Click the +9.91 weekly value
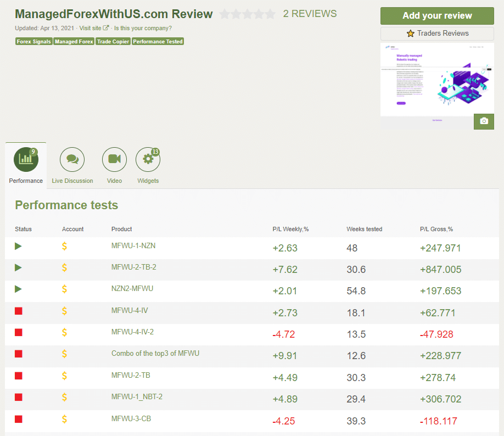The height and width of the screenshot is (436, 504). (285, 356)
